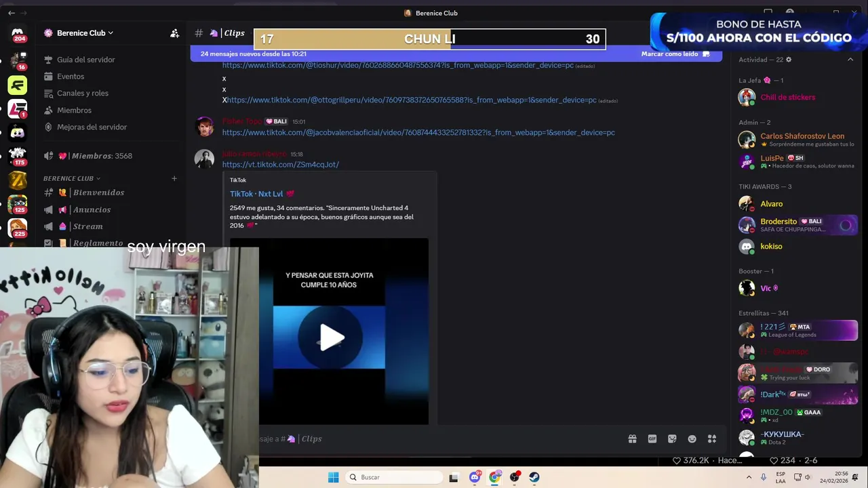Open Direct Messages home with 204 badge
Screen dimensions: 868x488
18,33
